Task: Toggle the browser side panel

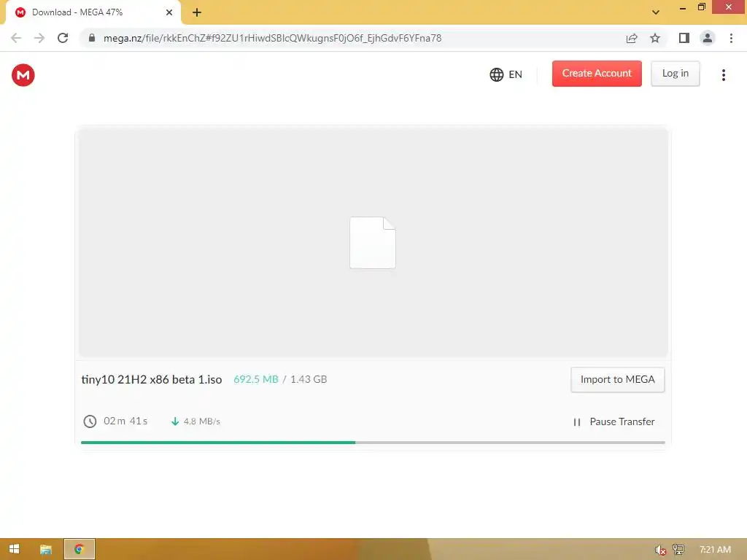Action: click(684, 38)
